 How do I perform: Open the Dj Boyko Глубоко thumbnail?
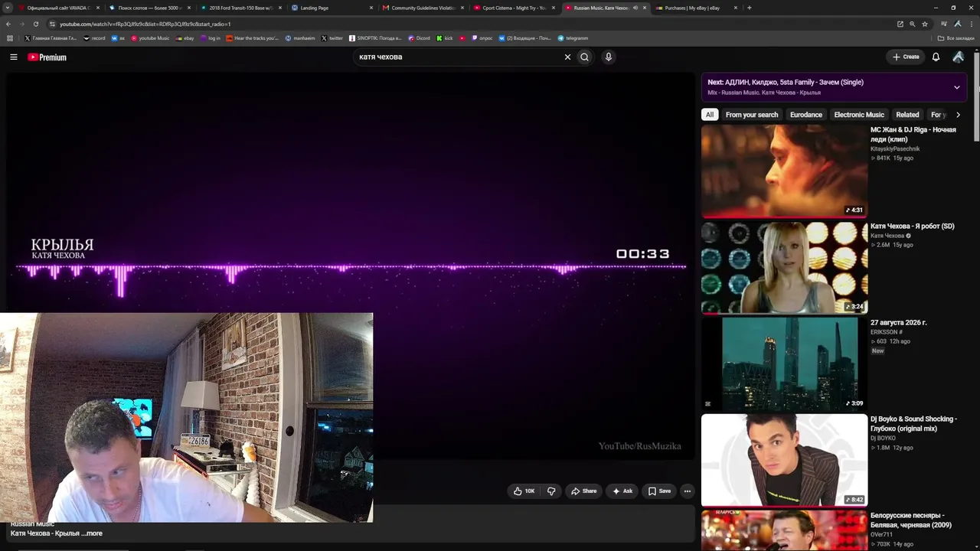784,461
